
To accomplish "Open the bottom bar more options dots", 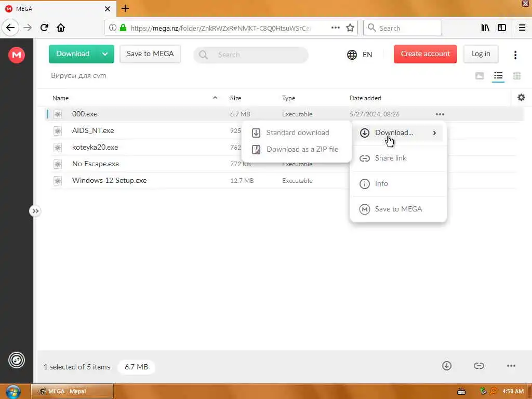I will [511, 366].
